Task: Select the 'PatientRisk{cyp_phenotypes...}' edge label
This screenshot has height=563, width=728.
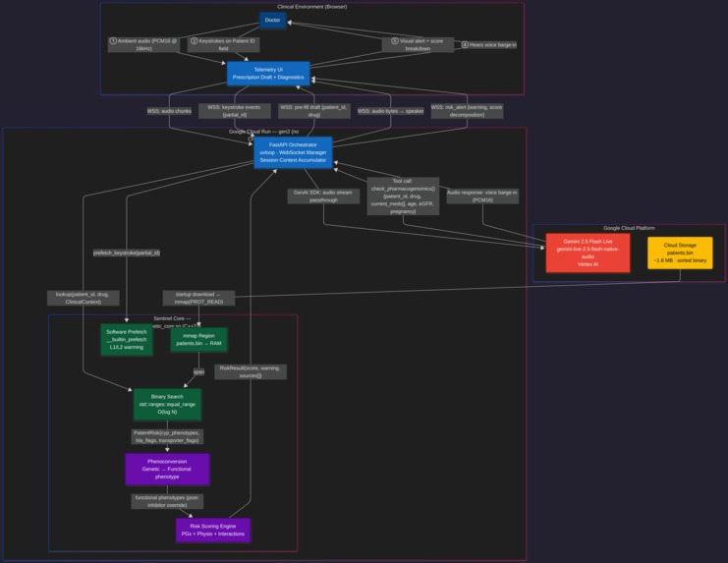Action: [167, 437]
